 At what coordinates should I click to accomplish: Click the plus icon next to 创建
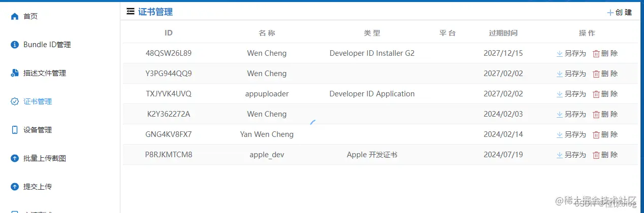tap(610, 13)
